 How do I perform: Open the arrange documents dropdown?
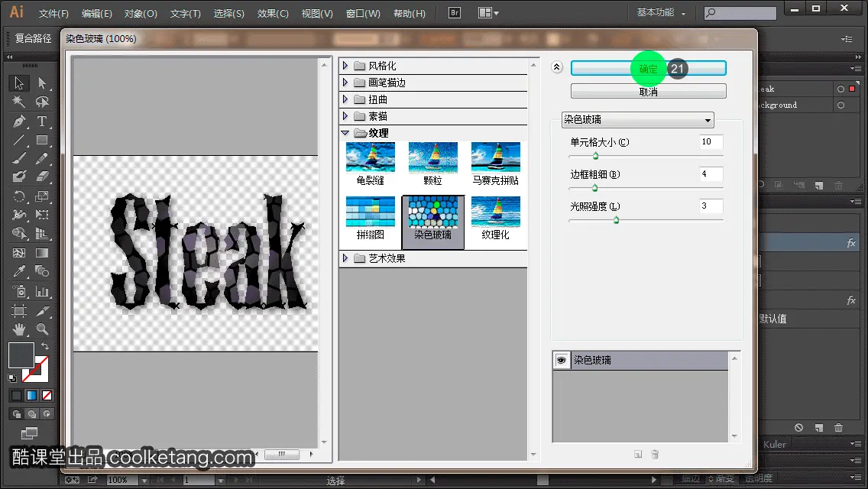[x=488, y=13]
